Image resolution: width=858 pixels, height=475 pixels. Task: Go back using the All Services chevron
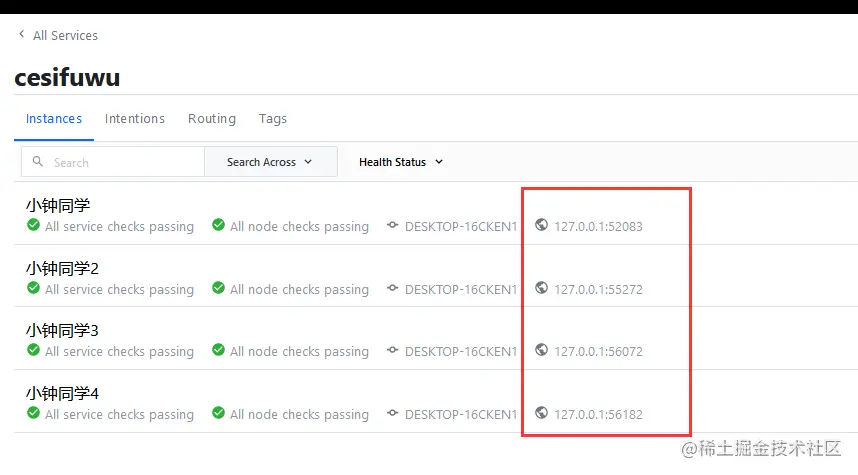(21, 34)
